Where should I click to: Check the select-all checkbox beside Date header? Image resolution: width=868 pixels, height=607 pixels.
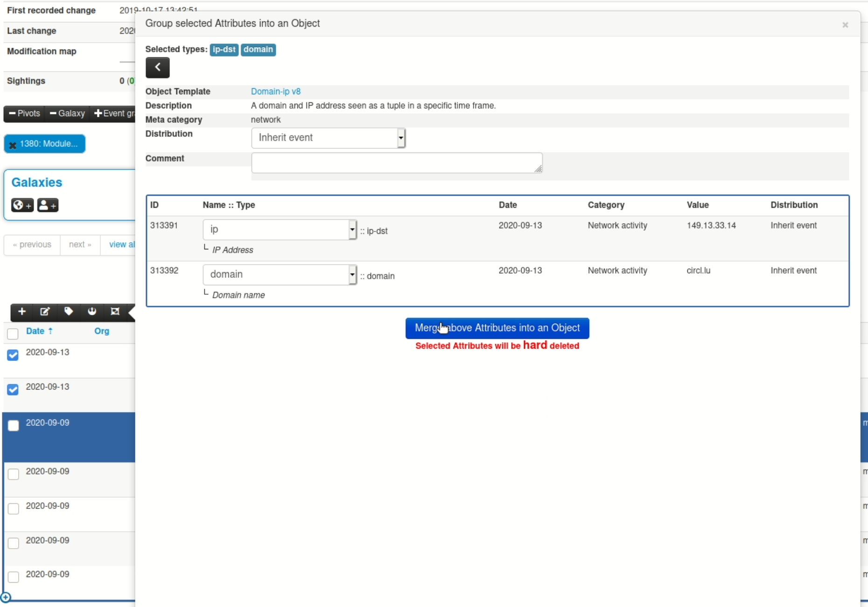[13, 333]
